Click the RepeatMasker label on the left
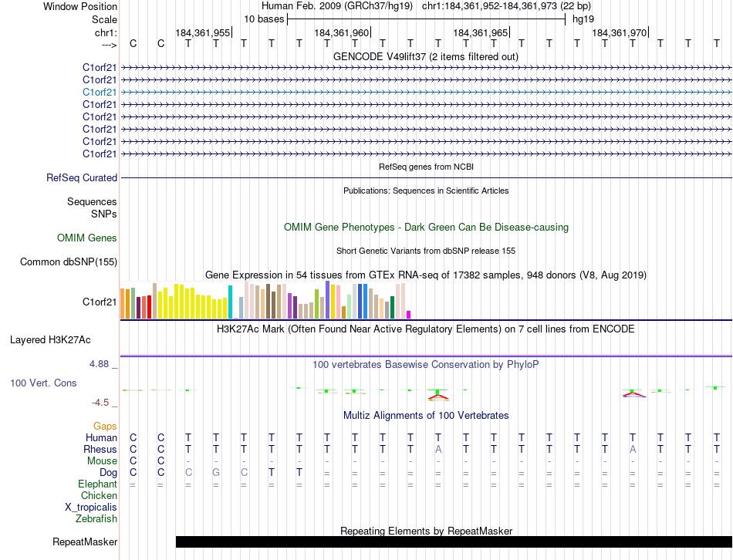This screenshot has height=560, width=733. tap(85, 542)
